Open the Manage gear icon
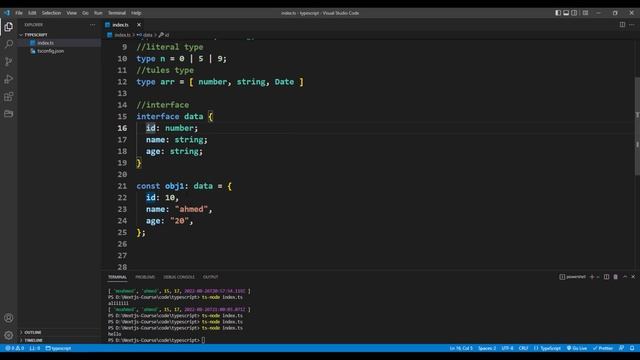The width and height of the screenshot is (640, 360). click(x=9, y=335)
